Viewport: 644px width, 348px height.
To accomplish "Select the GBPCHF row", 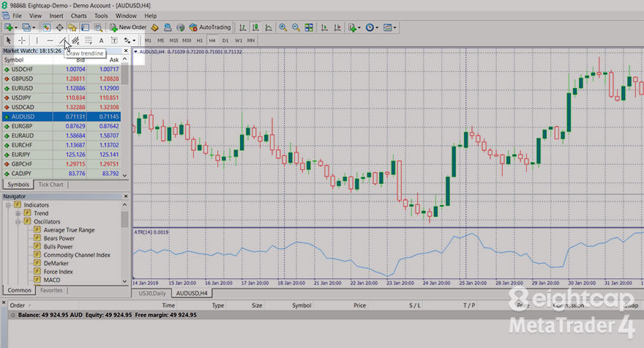I will tap(61, 163).
